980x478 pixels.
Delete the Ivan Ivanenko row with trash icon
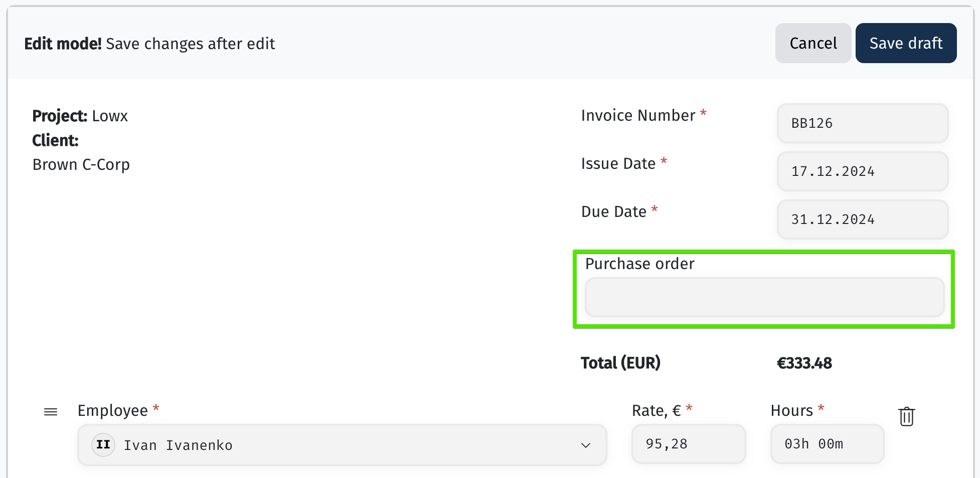point(906,417)
